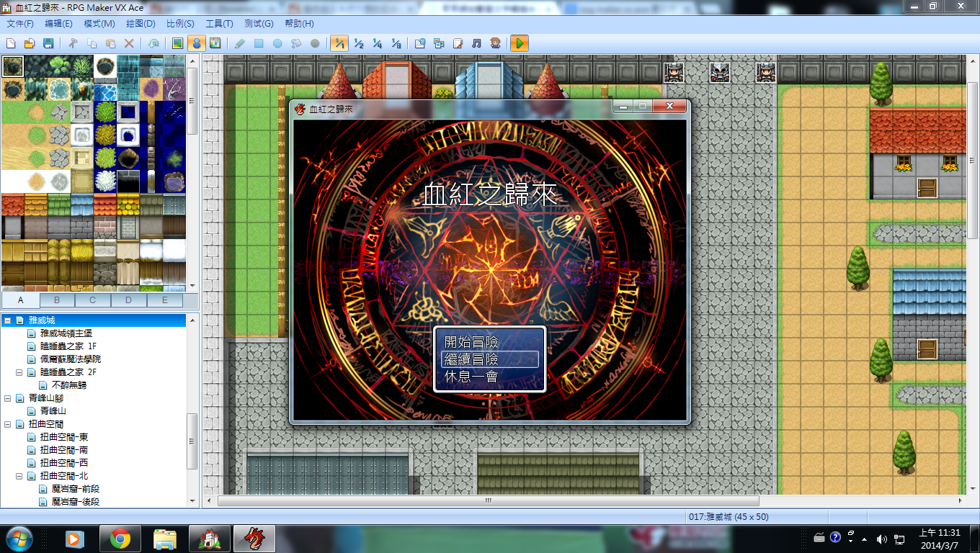
Task: Collapse the 雅威城 map tree node
Action: point(8,320)
